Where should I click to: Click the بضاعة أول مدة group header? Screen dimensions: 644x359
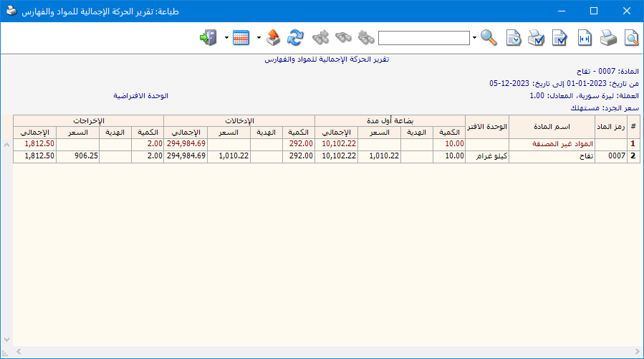(390, 121)
